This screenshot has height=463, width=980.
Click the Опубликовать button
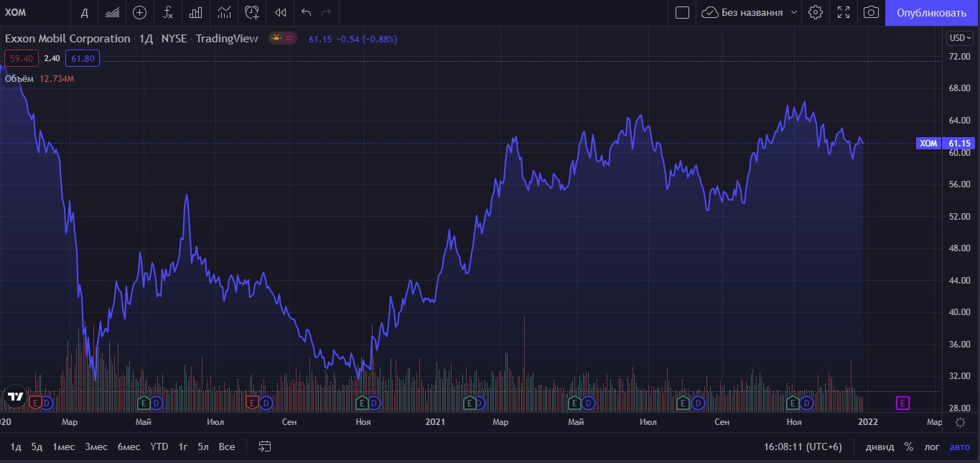point(932,12)
